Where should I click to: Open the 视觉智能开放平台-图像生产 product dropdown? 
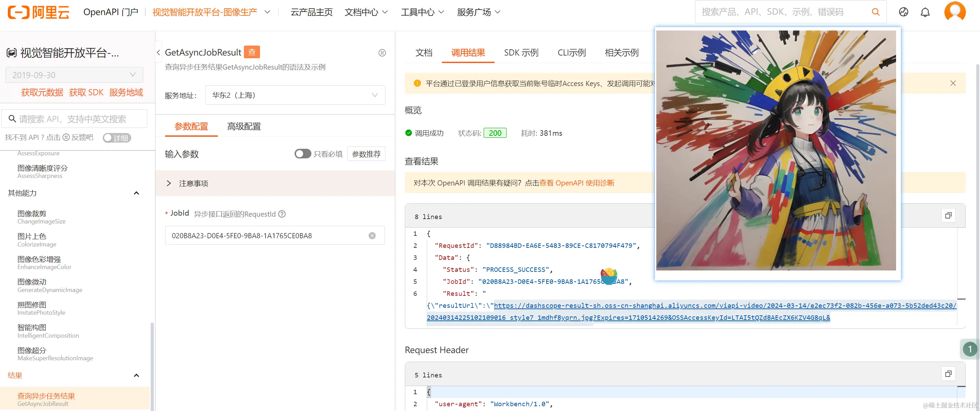tap(212, 12)
